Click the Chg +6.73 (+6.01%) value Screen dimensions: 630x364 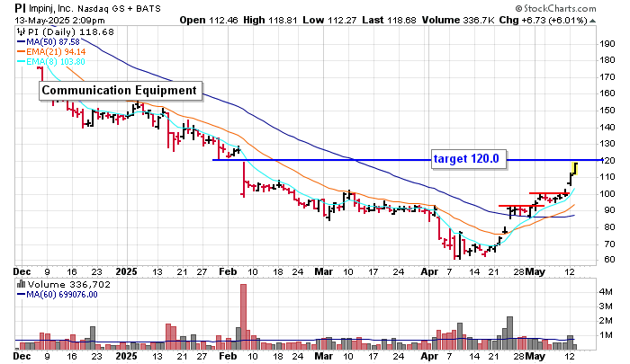[x=544, y=20]
